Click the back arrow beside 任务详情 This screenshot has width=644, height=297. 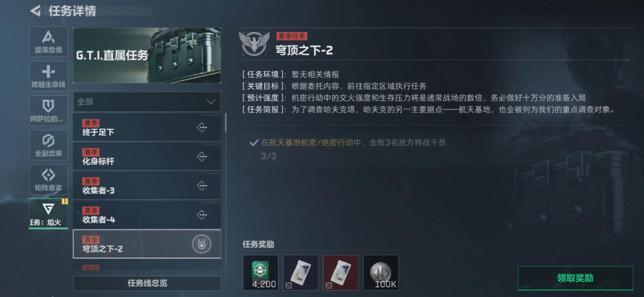tap(35, 11)
